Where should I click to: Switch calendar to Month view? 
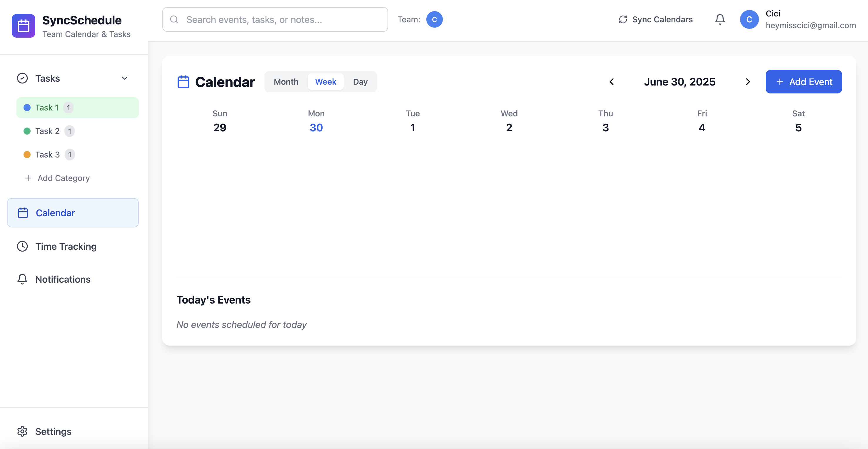point(286,82)
